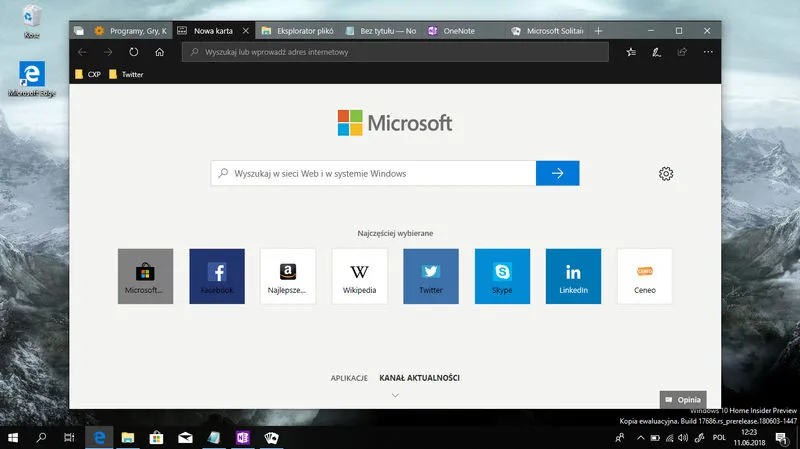Open the Favorites hub star icon
The height and width of the screenshot is (449, 800).
(631, 52)
